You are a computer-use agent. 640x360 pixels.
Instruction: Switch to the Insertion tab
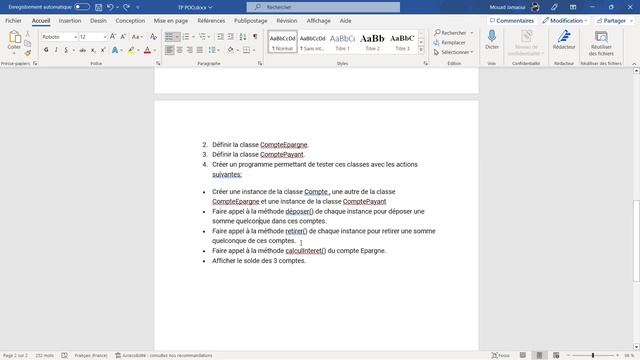(70, 20)
